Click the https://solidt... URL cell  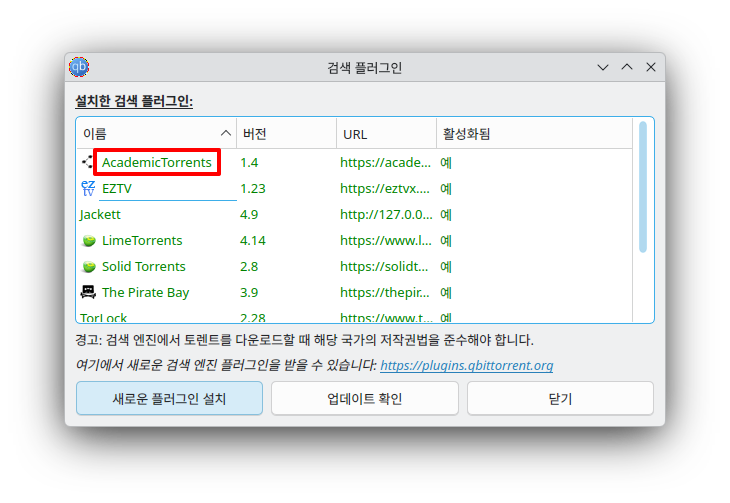(384, 267)
